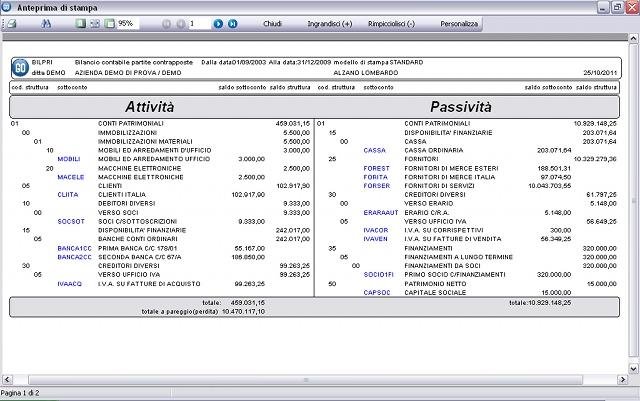Click the MOBILI account code

(69, 159)
